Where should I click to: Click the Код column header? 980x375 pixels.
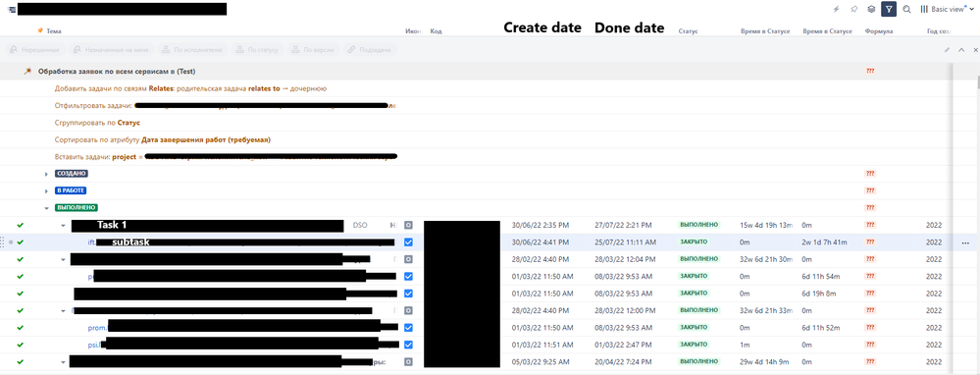[436, 30]
